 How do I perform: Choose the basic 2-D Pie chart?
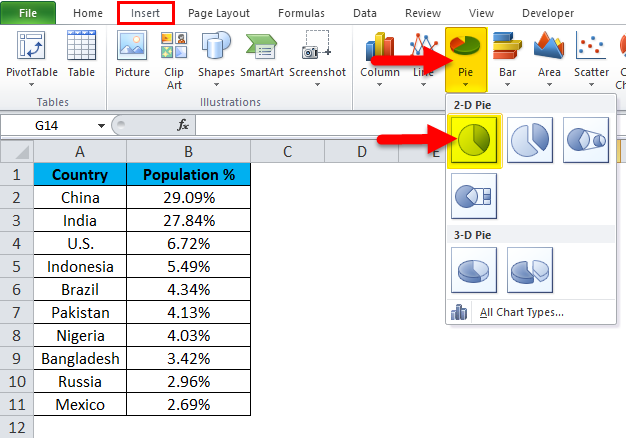(x=474, y=140)
